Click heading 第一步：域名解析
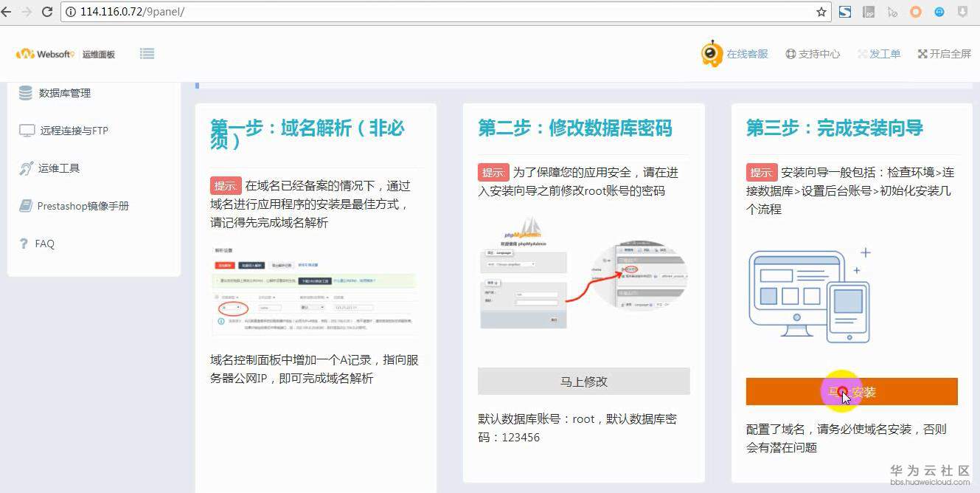Viewport: 980px width, 493px height. click(307, 134)
